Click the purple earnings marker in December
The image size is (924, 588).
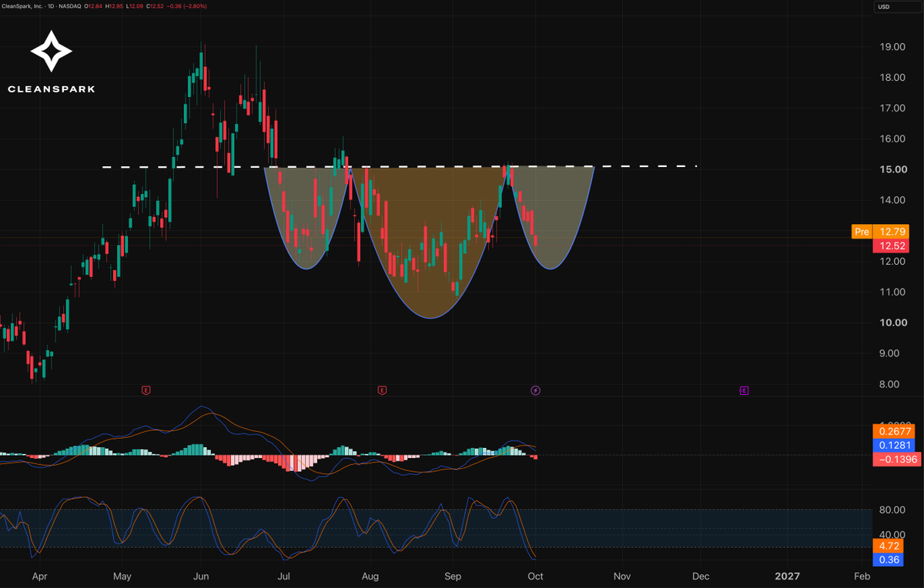[x=745, y=390]
